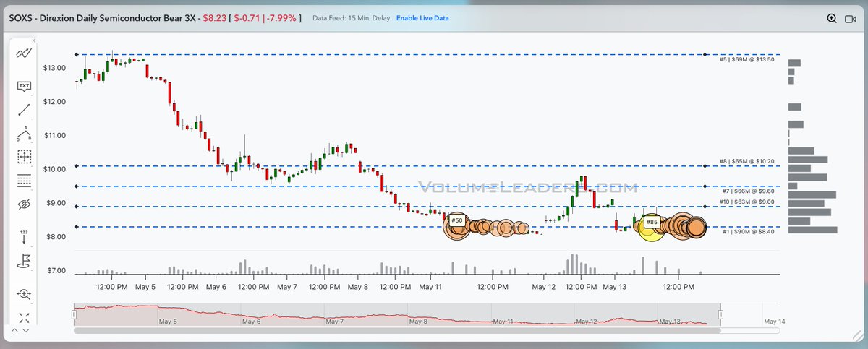Click the '#7 | $66M @ $9.60' level label

click(749, 191)
